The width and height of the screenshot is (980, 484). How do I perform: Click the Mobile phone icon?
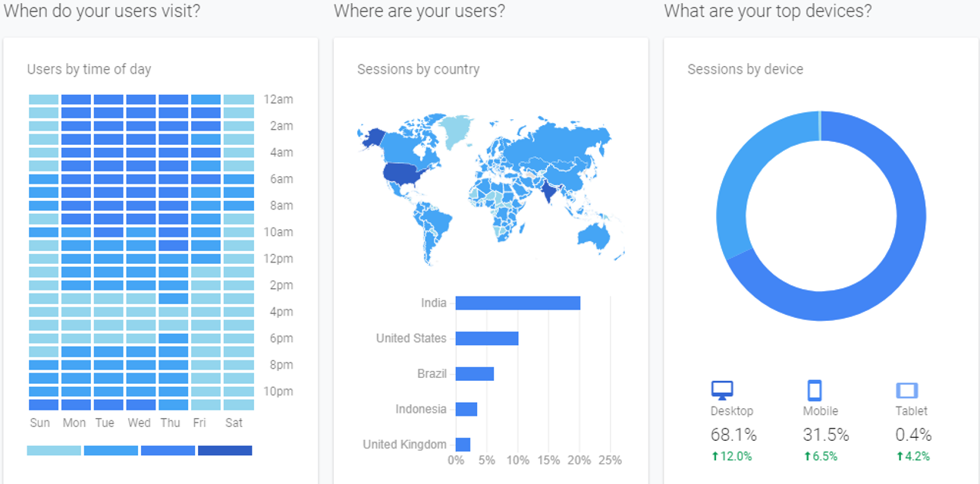click(814, 391)
